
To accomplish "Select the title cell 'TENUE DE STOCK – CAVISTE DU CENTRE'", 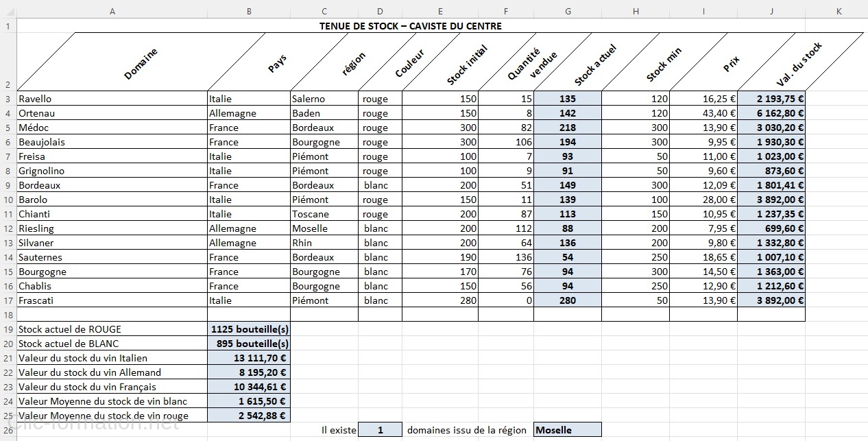I will (x=410, y=26).
